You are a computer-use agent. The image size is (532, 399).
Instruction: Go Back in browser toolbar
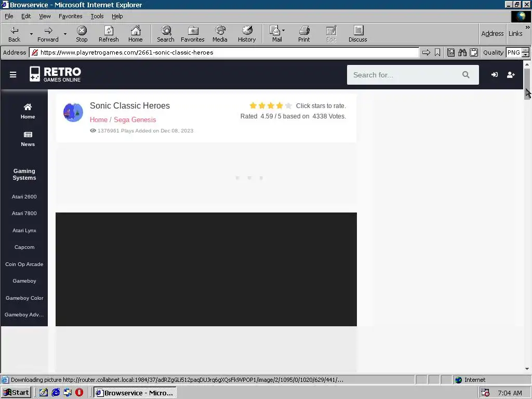[x=14, y=34]
